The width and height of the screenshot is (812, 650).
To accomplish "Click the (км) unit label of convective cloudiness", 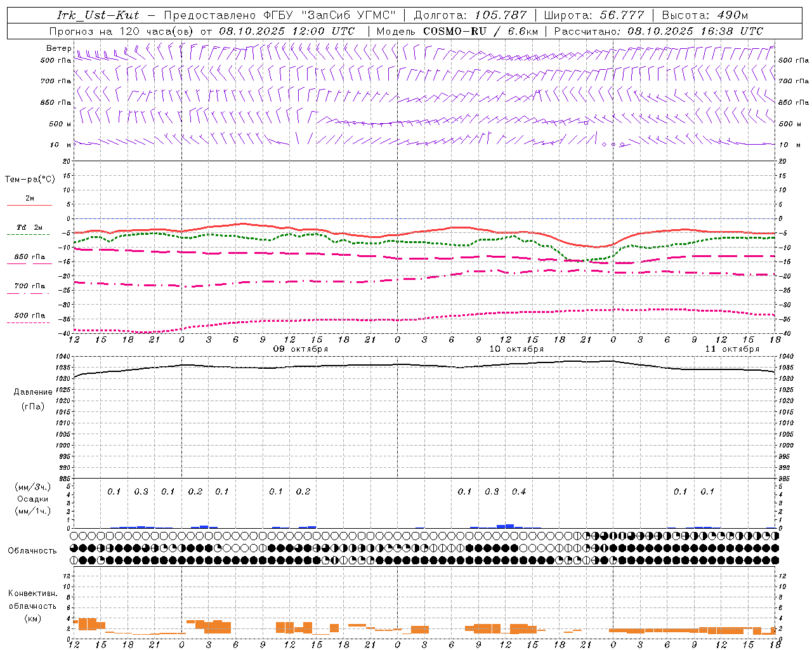I will coord(33,618).
